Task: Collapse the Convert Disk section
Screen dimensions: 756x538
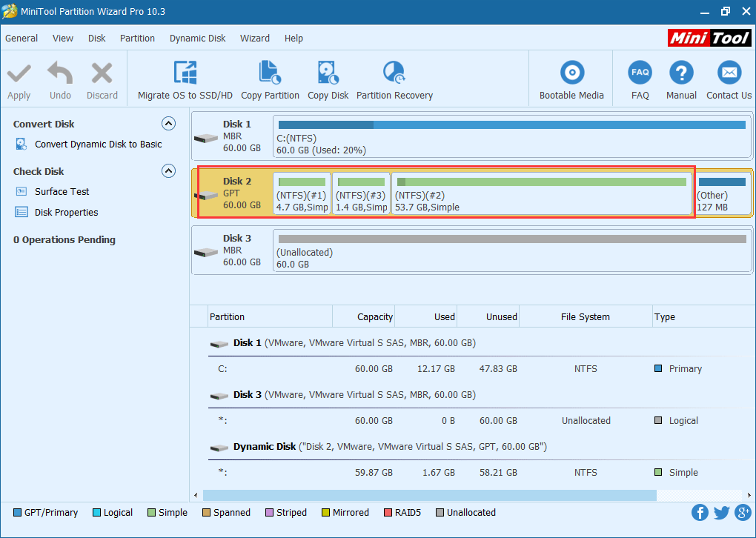Action: click(x=168, y=123)
